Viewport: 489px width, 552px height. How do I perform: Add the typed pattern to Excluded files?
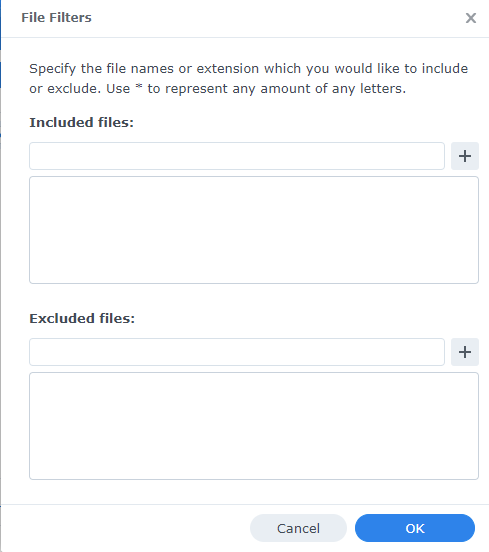coord(465,352)
